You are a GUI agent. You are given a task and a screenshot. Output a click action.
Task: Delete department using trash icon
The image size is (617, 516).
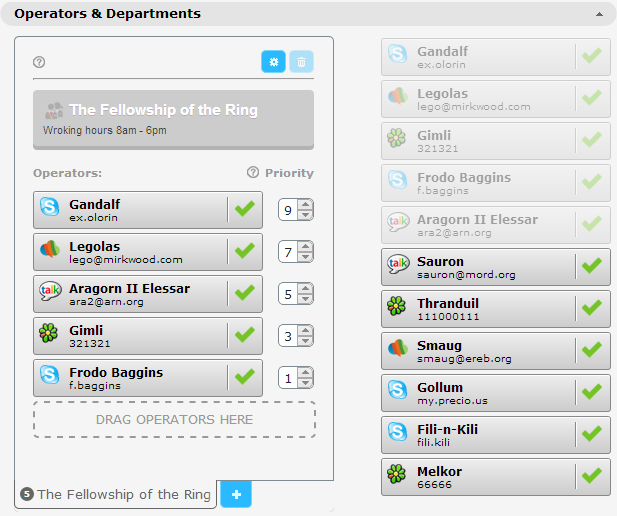coord(301,62)
